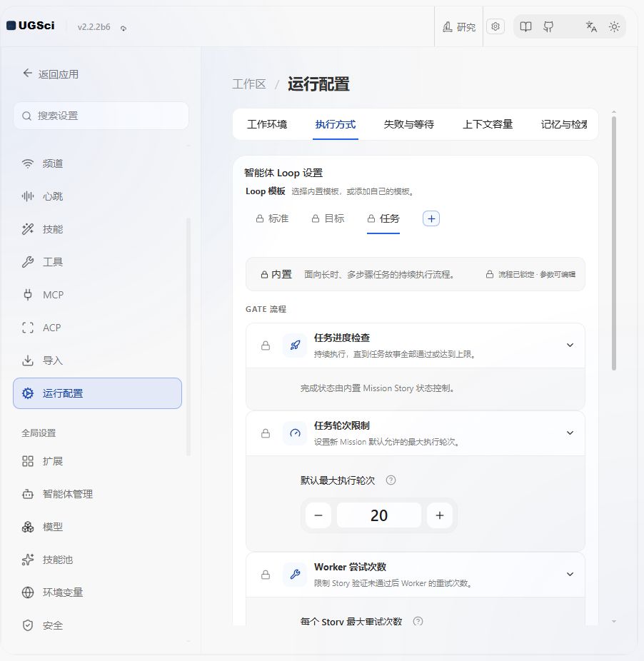Click lock icon on 任务轮次限制 row
This screenshot has width=644, height=661.
[266, 433]
